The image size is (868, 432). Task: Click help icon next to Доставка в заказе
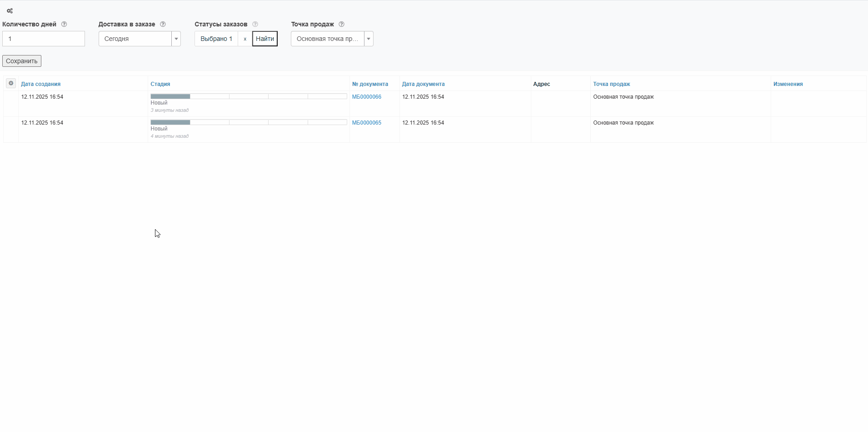tap(163, 24)
